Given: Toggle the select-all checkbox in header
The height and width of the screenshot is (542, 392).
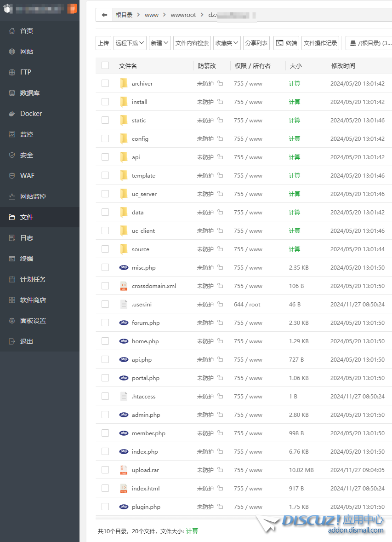Looking at the screenshot, I should [105, 65].
